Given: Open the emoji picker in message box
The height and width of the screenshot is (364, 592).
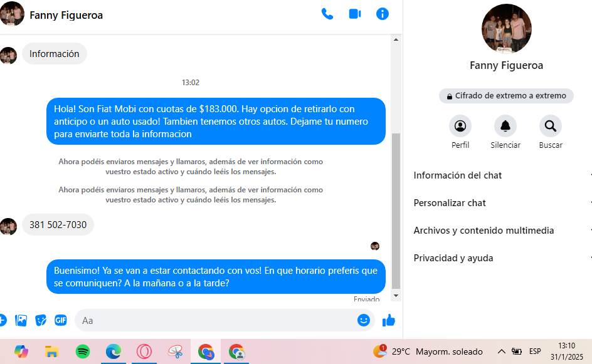Looking at the screenshot, I should point(363,320).
